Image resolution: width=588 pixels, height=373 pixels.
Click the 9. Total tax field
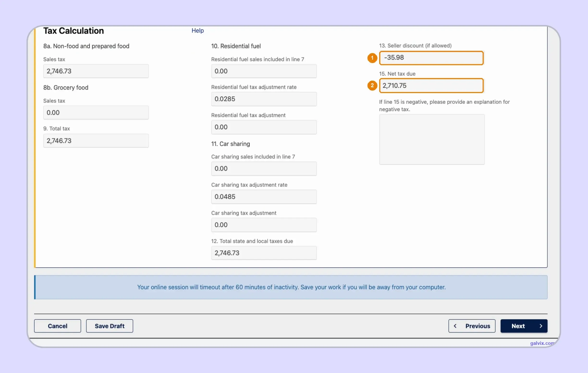(x=96, y=141)
